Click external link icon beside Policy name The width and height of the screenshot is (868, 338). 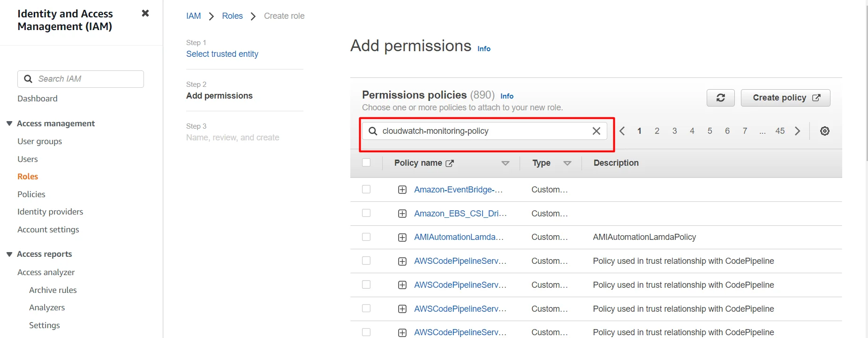449,163
